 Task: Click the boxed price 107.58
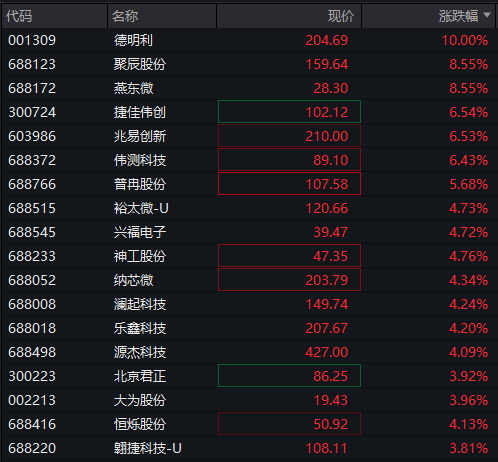tap(289, 184)
